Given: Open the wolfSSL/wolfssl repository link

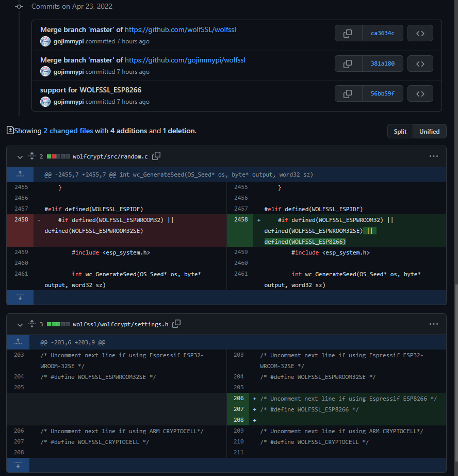Looking at the screenshot, I should 179,29.
